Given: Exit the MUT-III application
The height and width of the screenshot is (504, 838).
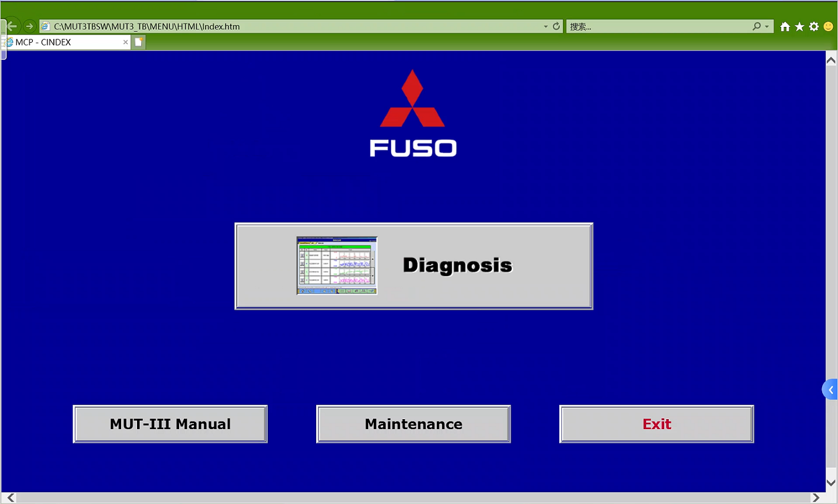Looking at the screenshot, I should point(656,424).
